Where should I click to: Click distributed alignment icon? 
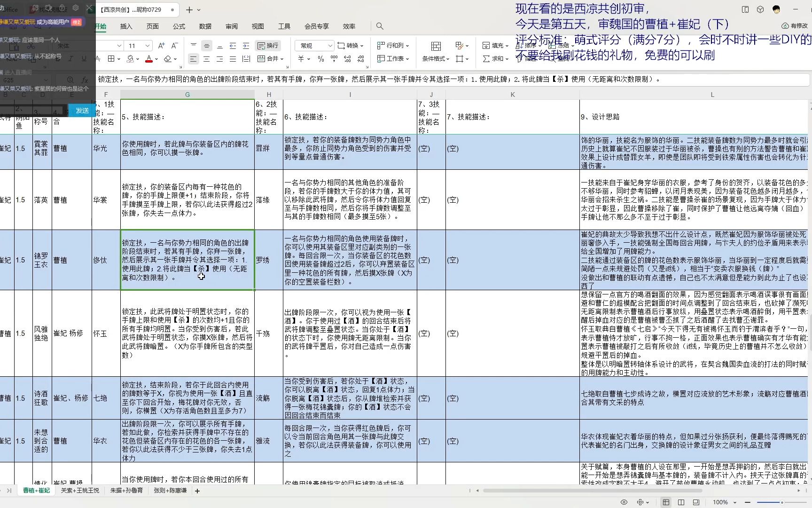pos(246,59)
